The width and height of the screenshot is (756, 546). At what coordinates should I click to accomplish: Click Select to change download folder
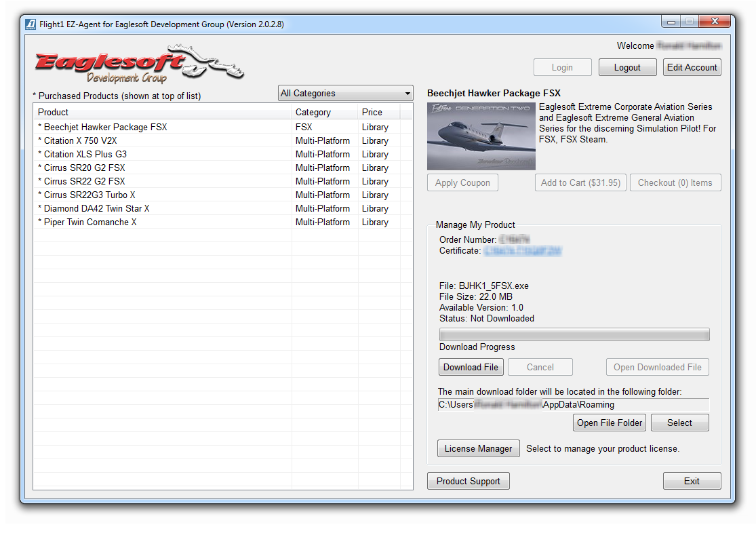[x=679, y=422]
